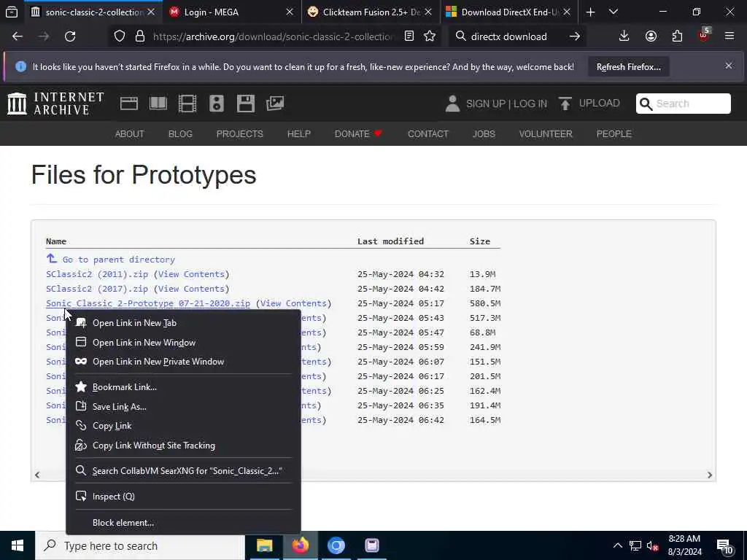Click the VOLUNTEER navigation link
The height and width of the screenshot is (560, 747).
[x=546, y=134]
